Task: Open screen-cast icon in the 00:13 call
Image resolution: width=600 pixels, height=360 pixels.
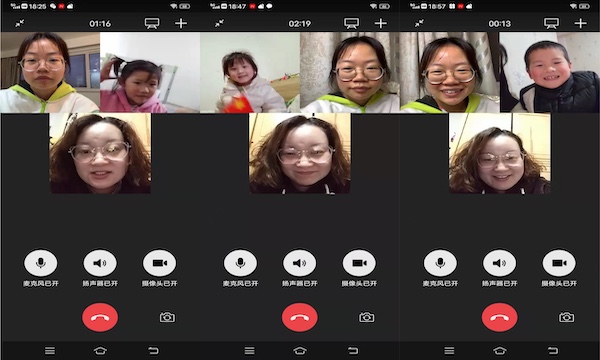Action: pyautogui.click(x=551, y=23)
